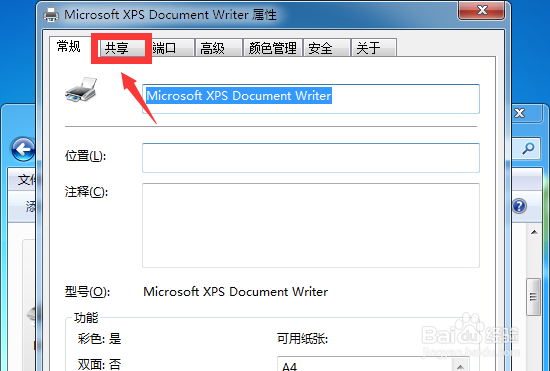Close the background Devices and Printers window
The height and width of the screenshot is (371, 550).
click(520, 113)
